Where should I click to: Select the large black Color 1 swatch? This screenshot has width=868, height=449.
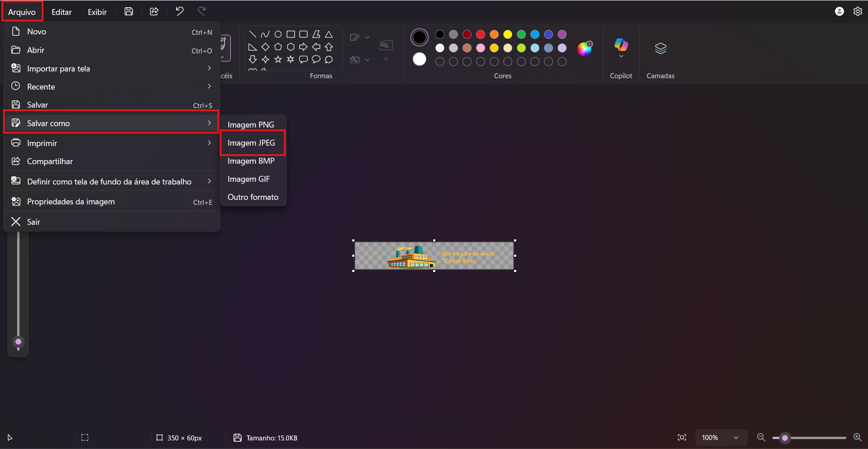[x=420, y=38]
